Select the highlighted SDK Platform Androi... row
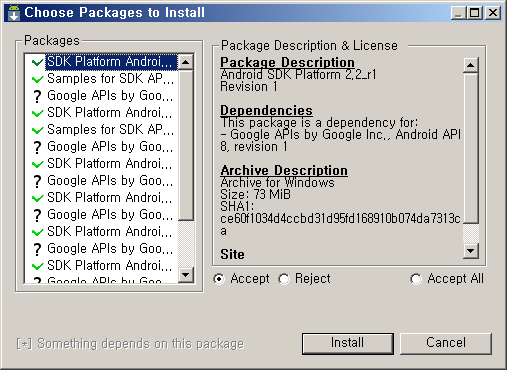 (111, 62)
